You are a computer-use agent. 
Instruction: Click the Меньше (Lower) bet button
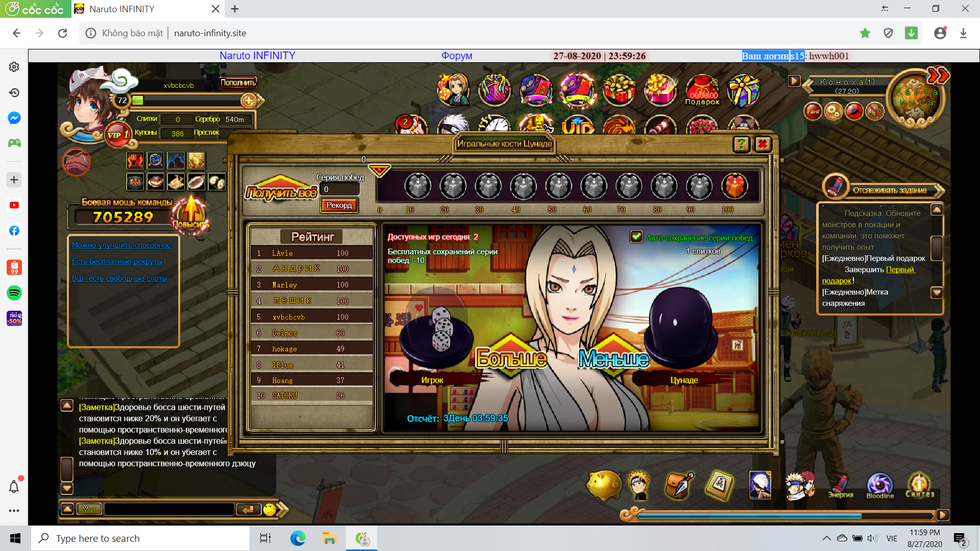(614, 358)
